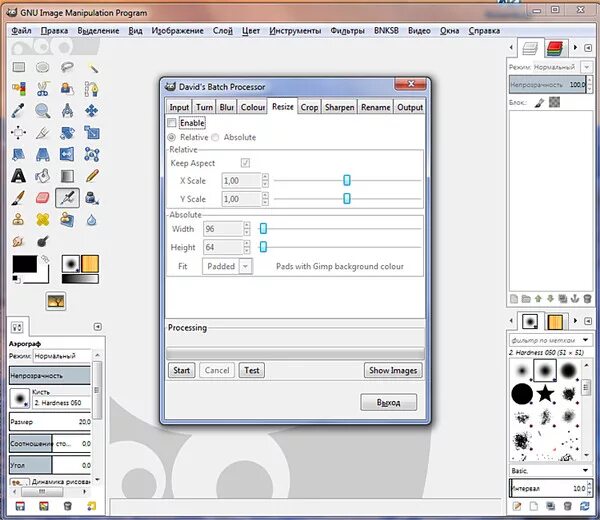This screenshot has height=520, width=600.
Task: Open airbrush mode Нормальный dropdown in tool options
Action: point(62,356)
